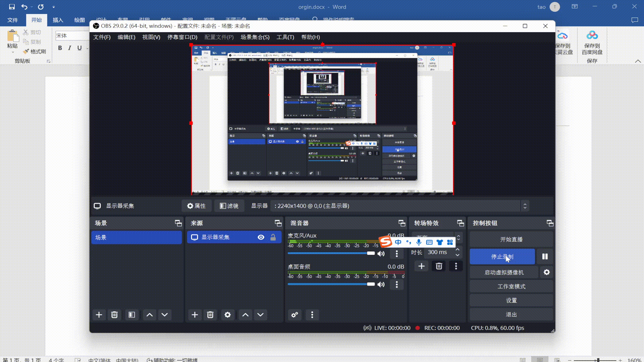Open source 属性 button

(197, 206)
